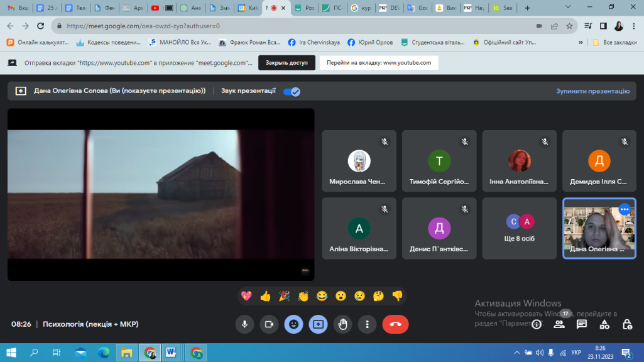Turn off camera in the call controls
This screenshot has width=644, height=362.
click(x=269, y=324)
